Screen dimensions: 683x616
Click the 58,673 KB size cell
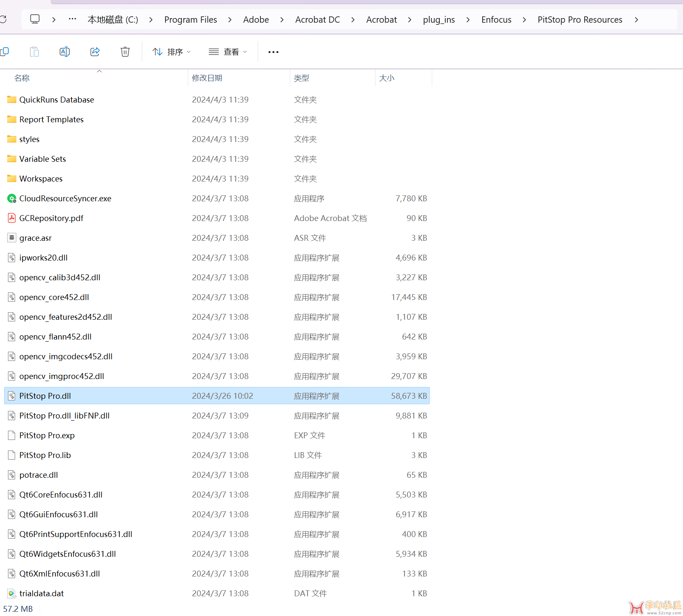[409, 396]
